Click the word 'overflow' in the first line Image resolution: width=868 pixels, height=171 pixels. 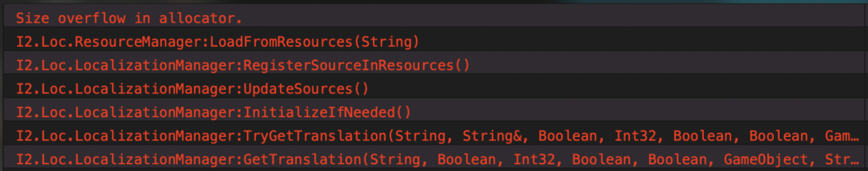point(92,18)
